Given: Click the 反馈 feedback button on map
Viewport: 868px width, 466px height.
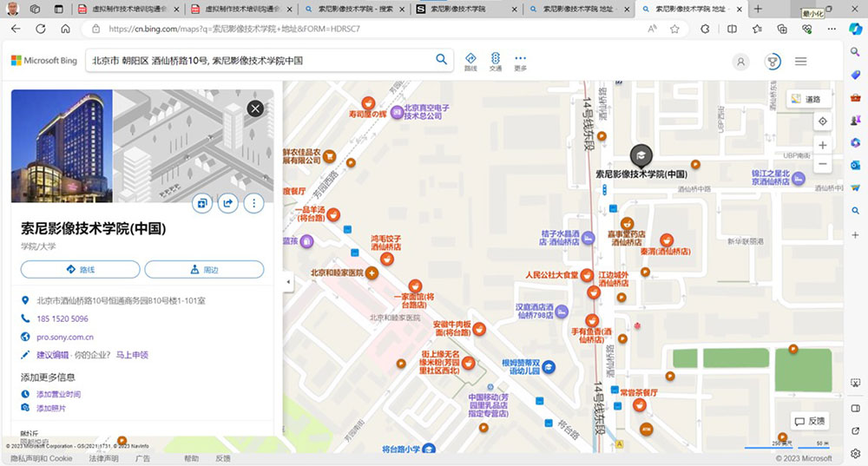Looking at the screenshot, I should click(810, 421).
